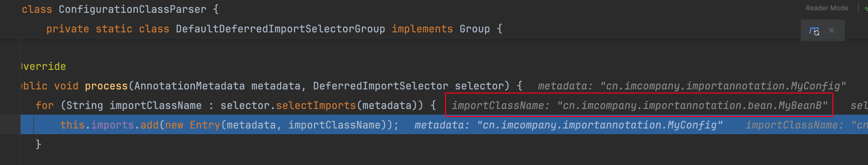Click the imports field reference
The image size is (868, 165).
coord(113,125)
